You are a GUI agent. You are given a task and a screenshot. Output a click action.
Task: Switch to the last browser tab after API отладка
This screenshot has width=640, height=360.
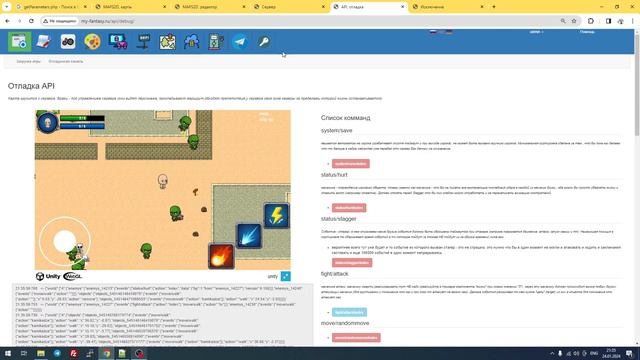pos(447,7)
